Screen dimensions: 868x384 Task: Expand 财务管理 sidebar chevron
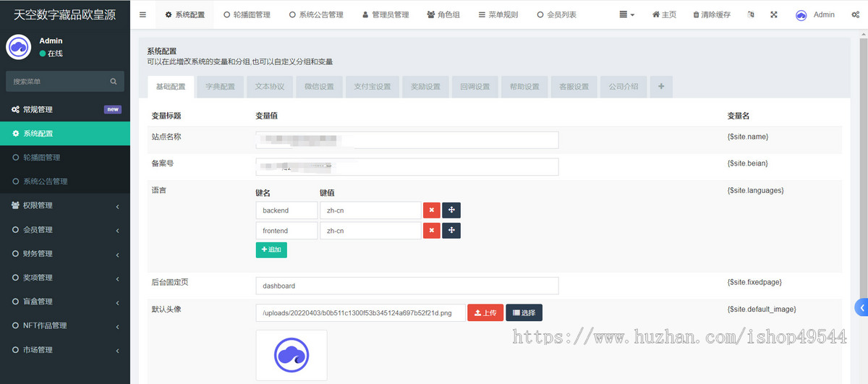coord(117,254)
